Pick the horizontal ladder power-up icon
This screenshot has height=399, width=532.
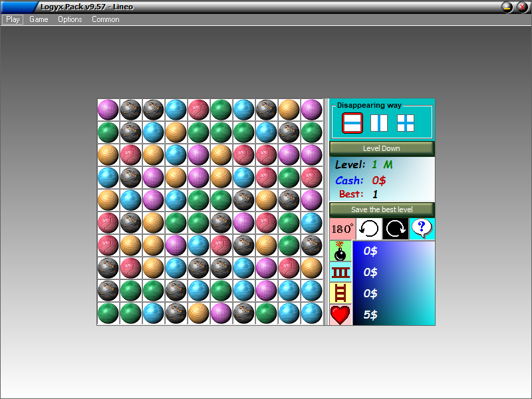340,273
